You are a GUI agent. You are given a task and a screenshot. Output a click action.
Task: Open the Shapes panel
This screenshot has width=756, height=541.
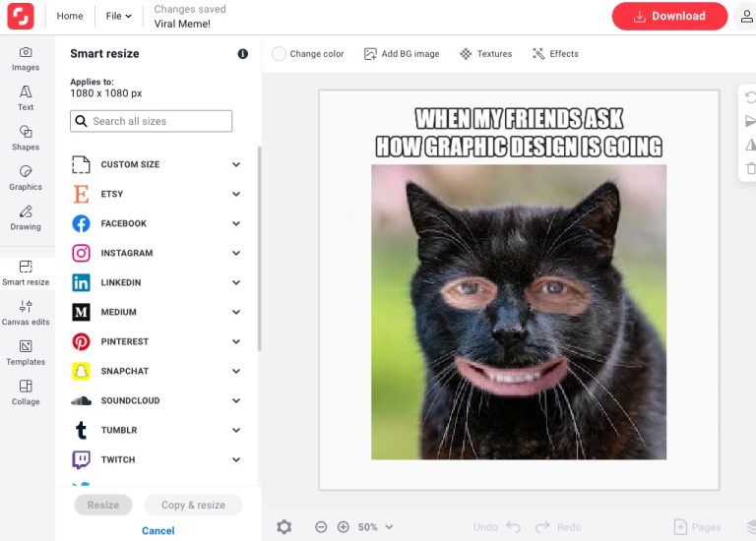coord(26,139)
